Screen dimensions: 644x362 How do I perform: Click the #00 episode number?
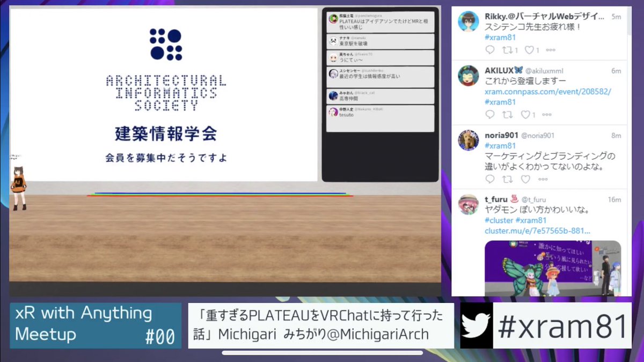pyautogui.click(x=160, y=337)
